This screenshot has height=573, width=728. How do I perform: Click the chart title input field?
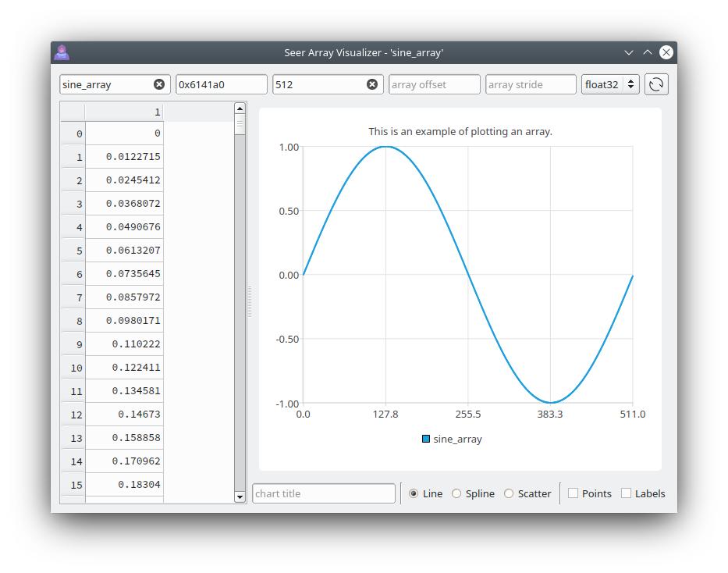[x=324, y=493]
